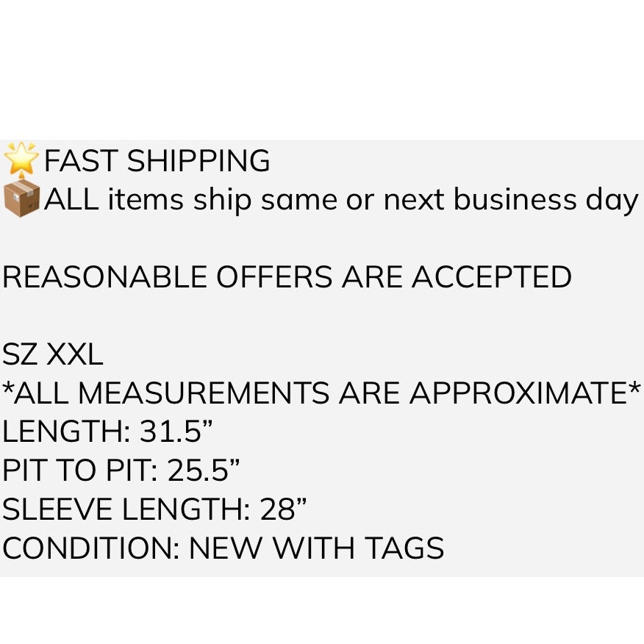Click the ALL MEASUREMENTS ARE APPROXIMATE note
Viewport: 644px width, 644px height.
point(321,393)
